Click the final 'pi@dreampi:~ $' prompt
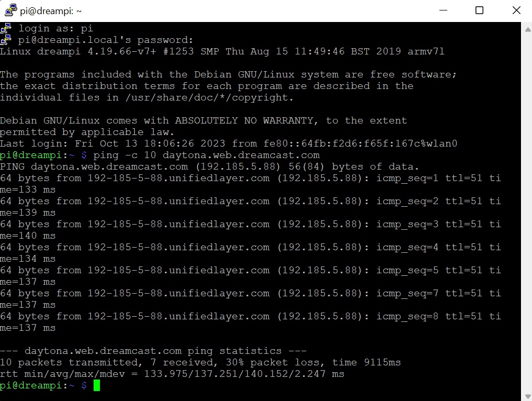Image resolution: width=532 pixels, height=401 pixels. (x=43, y=385)
